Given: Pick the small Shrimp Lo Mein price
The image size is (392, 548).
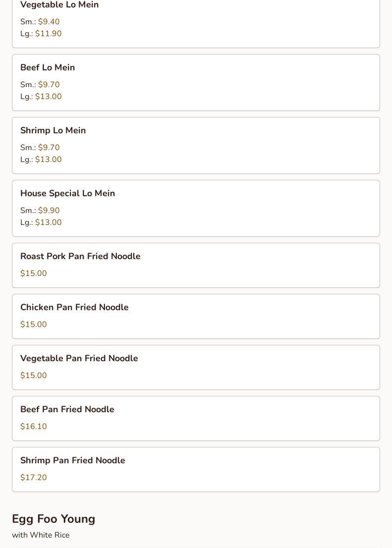Looking at the screenshot, I should 40,148.
